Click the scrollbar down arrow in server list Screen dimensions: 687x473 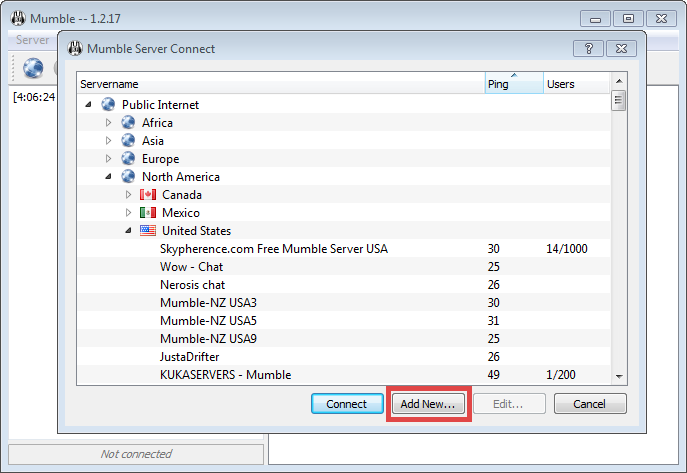pos(619,376)
